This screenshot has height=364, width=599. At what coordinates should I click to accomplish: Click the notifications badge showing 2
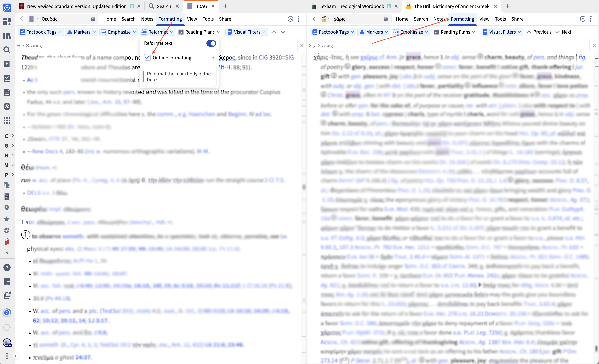pyautogui.click(x=7, y=313)
